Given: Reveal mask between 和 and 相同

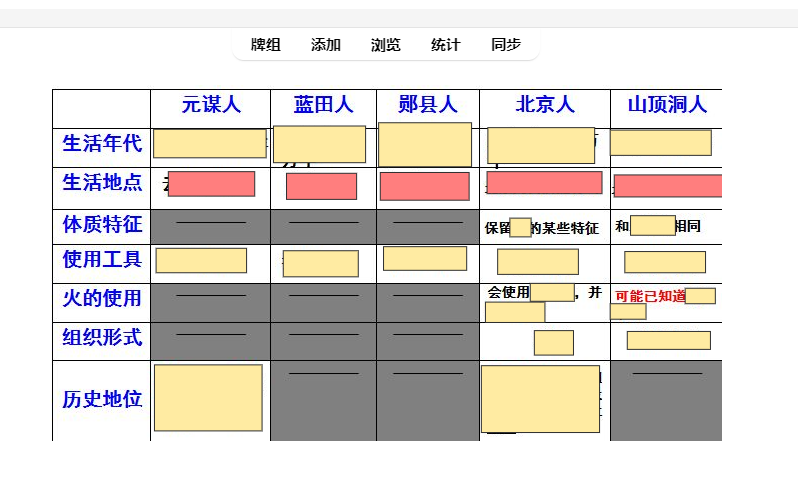Looking at the screenshot, I should [x=653, y=225].
